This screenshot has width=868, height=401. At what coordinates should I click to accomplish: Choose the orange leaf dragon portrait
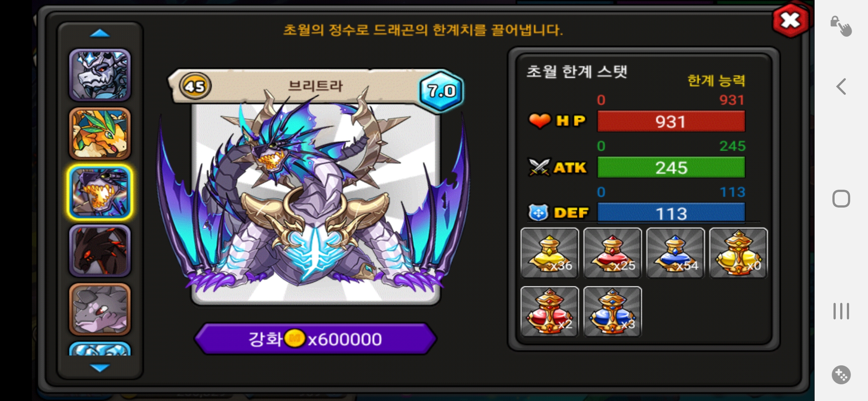(100, 134)
